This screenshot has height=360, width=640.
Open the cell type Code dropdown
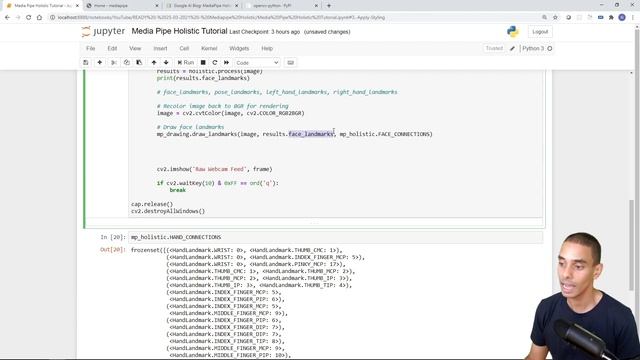coord(257,63)
